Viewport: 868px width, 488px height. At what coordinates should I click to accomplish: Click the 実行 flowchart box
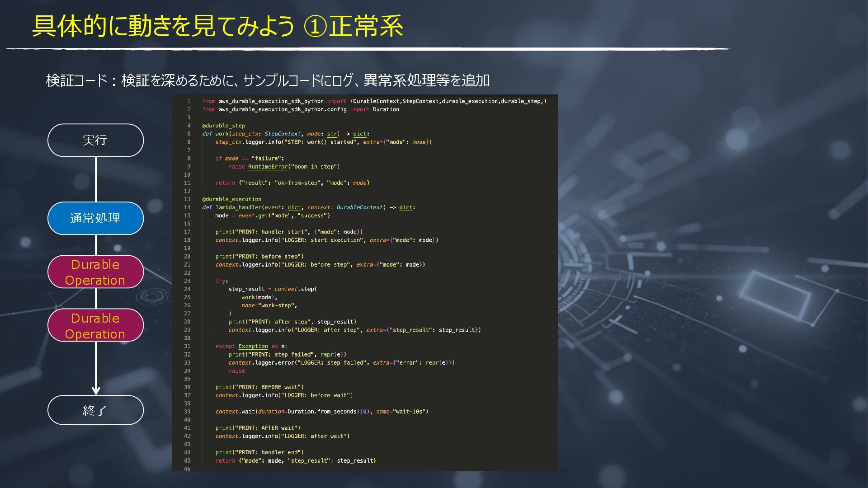95,140
